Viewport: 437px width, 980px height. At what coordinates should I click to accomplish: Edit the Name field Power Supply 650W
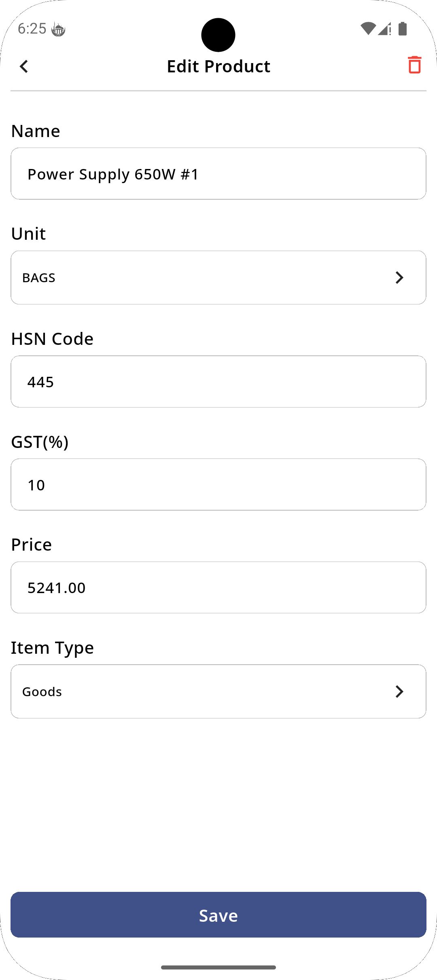click(218, 173)
